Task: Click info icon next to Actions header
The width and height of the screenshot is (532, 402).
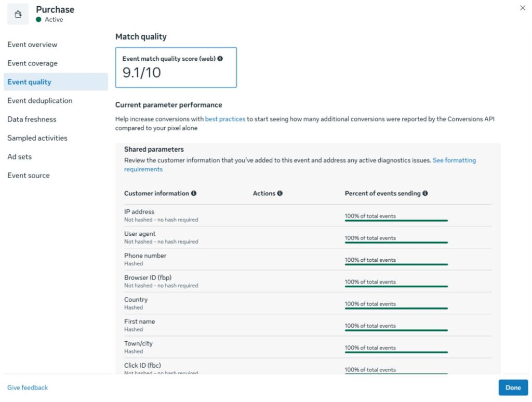Action: pyautogui.click(x=280, y=193)
